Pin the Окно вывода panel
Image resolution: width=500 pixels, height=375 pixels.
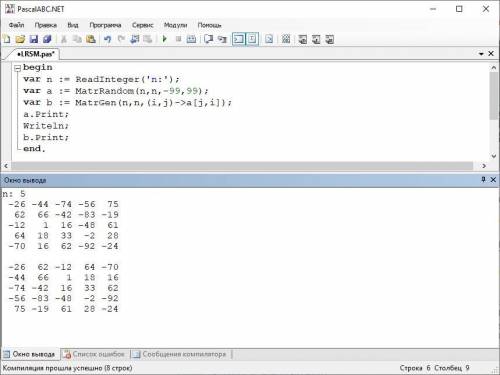coord(483,180)
